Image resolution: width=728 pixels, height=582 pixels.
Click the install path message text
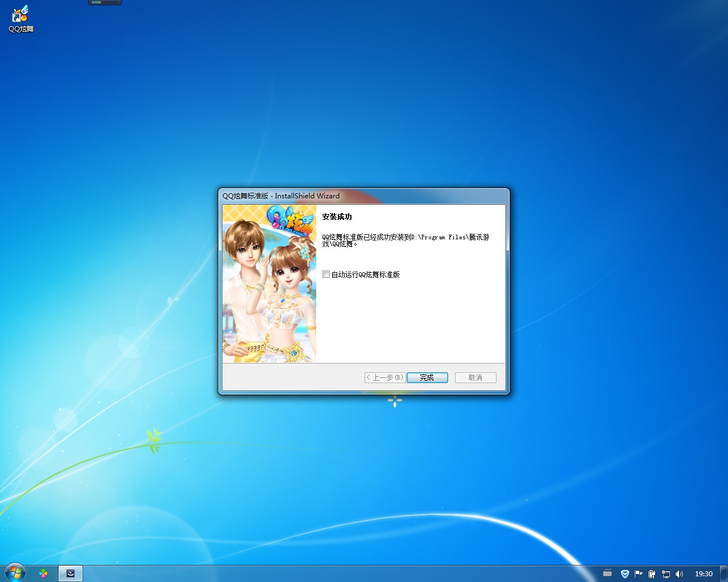[406, 240]
